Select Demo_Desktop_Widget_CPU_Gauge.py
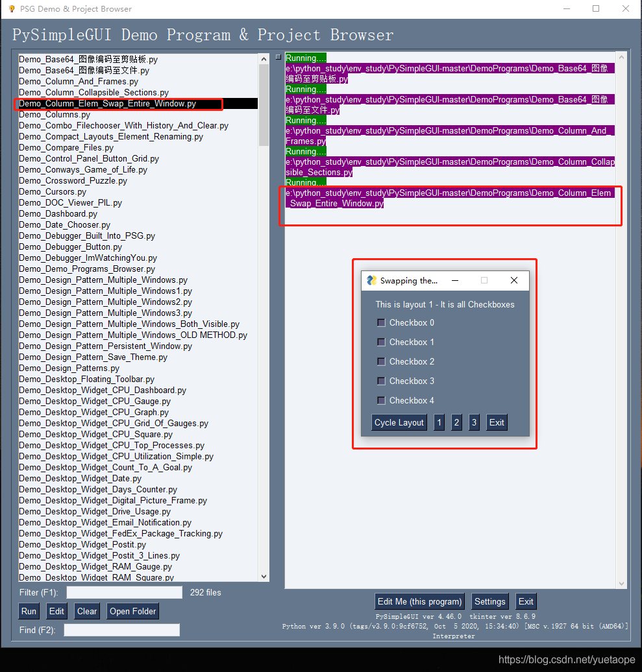Viewport: 642px width, 672px height. (94, 401)
